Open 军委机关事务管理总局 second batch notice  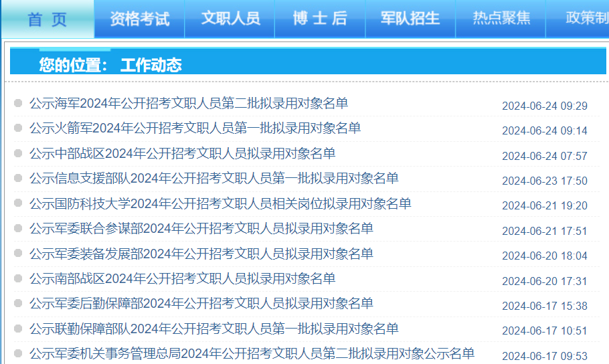[x=252, y=353]
